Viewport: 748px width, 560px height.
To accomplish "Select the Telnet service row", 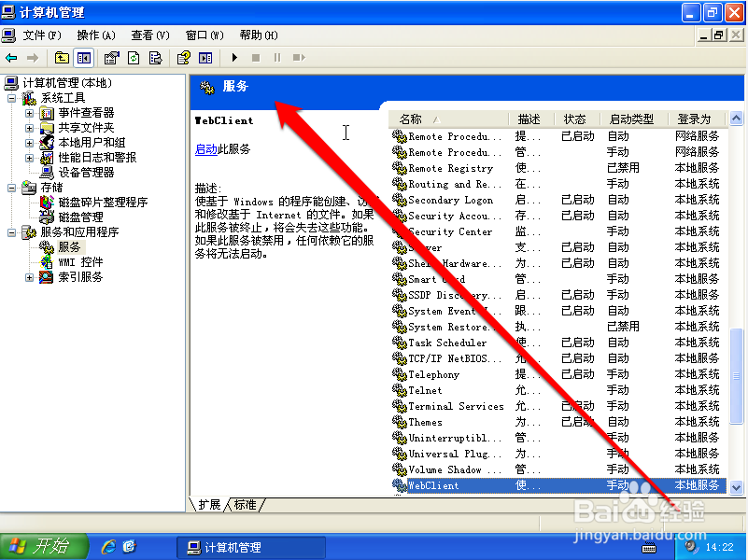I will click(x=559, y=390).
